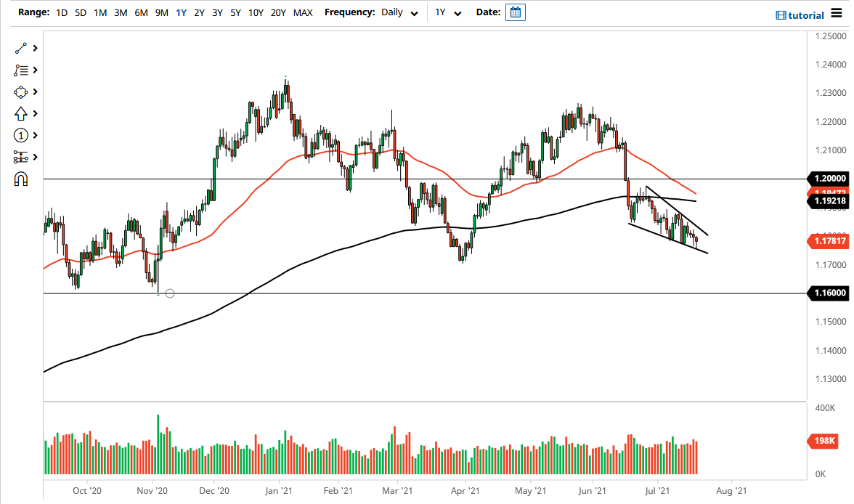Select the arrow annotation tool
Image resolution: width=854 pixels, height=504 pixels.
point(21,113)
